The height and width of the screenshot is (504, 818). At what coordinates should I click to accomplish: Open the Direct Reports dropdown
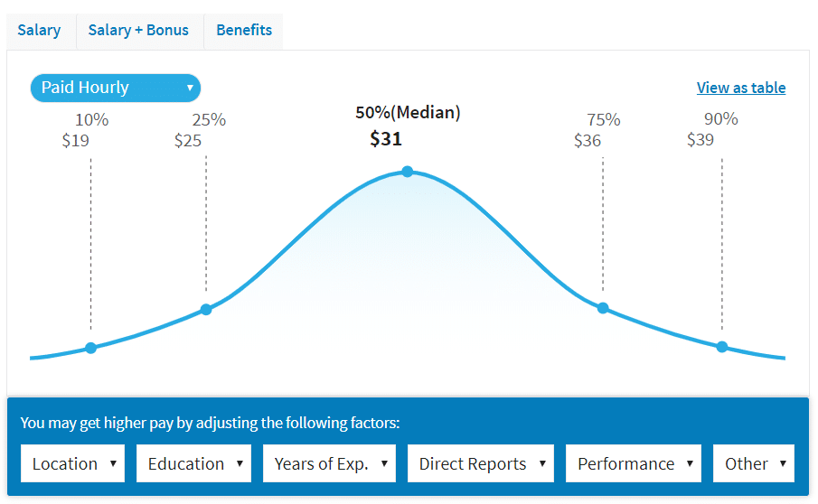point(481,463)
